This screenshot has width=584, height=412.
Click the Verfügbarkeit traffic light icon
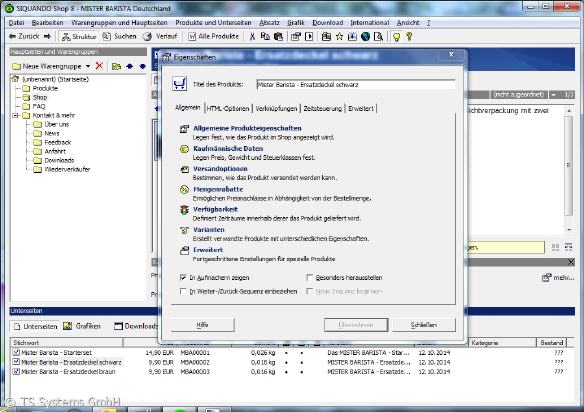pyautogui.click(x=184, y=210)
